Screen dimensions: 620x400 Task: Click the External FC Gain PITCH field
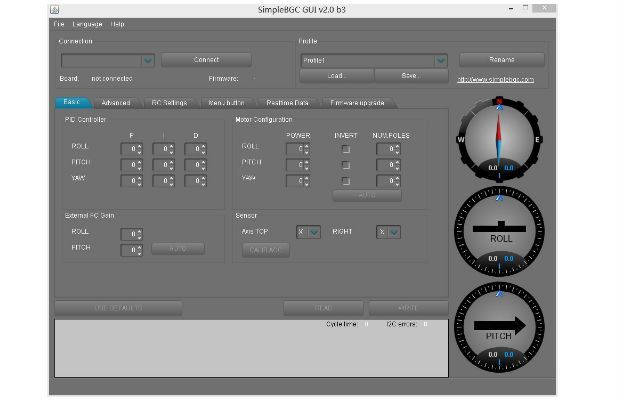[x=131, y=250]
